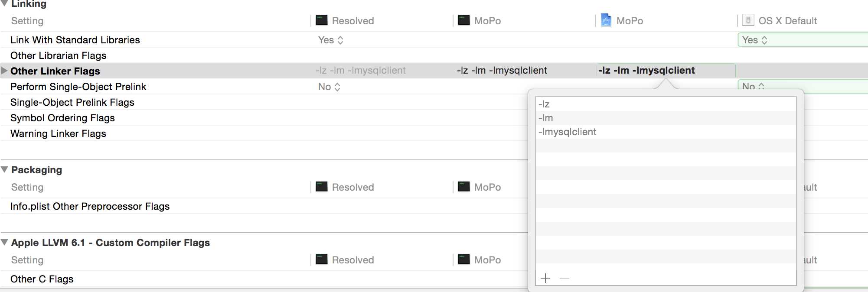The image size is (868, 292).
Task: Add a new linker flag with plus button
Action: (x=545, y=278)
